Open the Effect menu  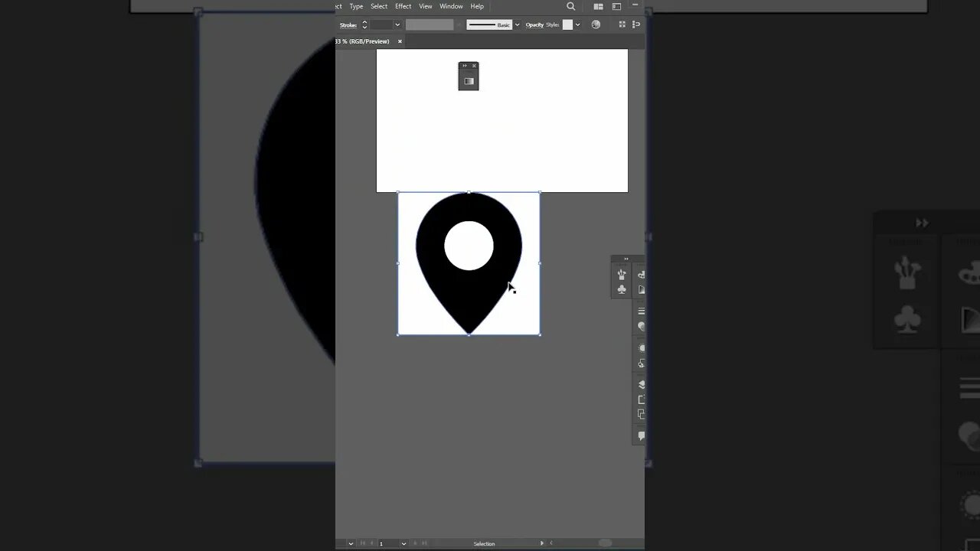click(403, 6)
